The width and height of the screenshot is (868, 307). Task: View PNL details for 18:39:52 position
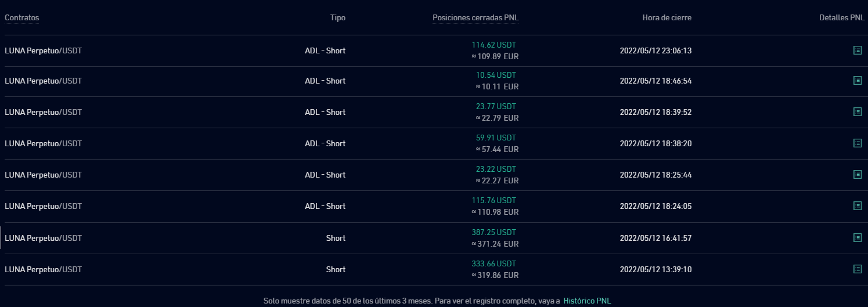857,112
